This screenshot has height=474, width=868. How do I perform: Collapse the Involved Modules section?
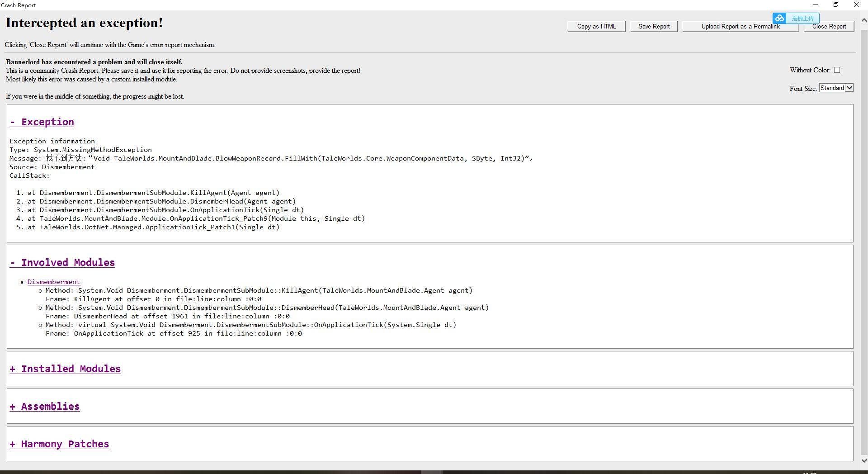click(62, 263)
